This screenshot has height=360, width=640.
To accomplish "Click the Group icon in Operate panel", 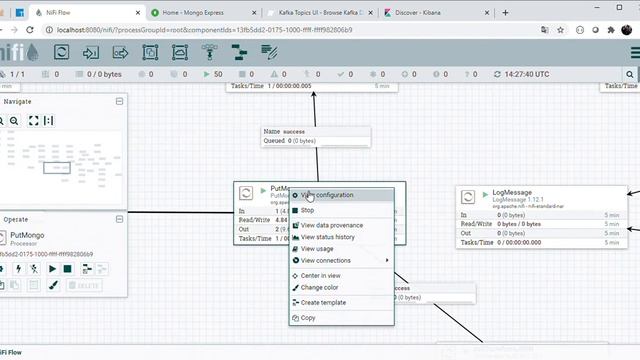I will [34, 285].
